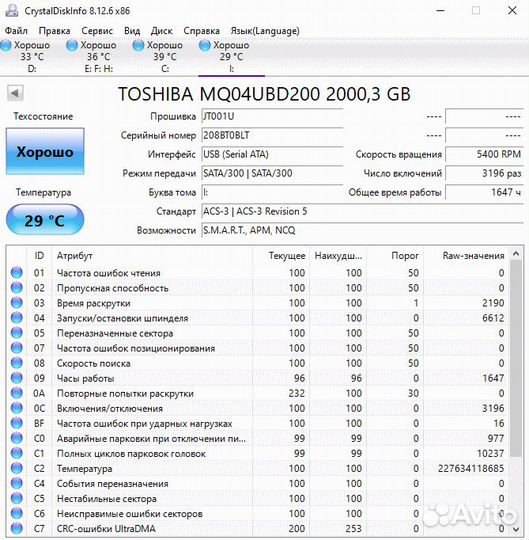Click the Прошивка field JT001U

tap(272, 116)
